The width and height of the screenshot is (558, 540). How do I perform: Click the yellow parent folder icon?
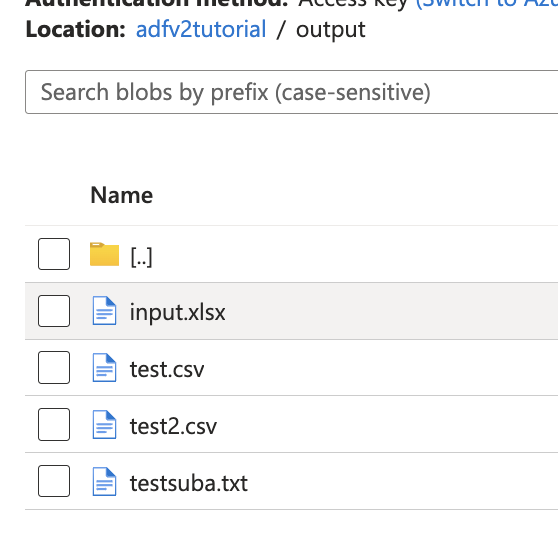pyautogui.click(x=104, y=254)
